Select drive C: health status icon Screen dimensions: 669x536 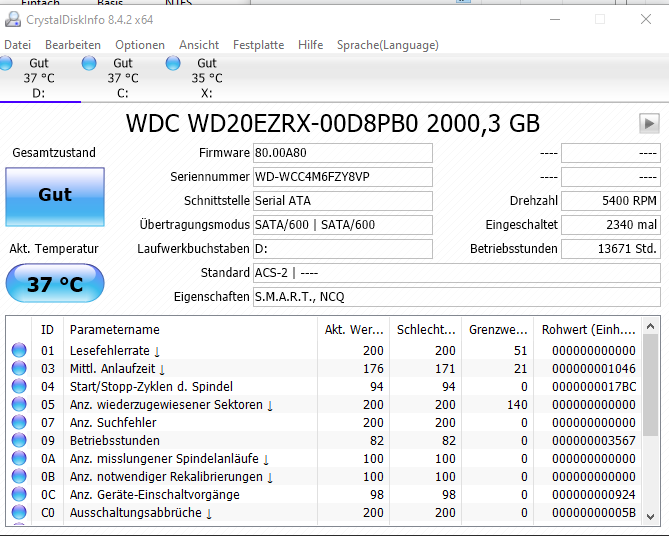click(x=89, y=63)
